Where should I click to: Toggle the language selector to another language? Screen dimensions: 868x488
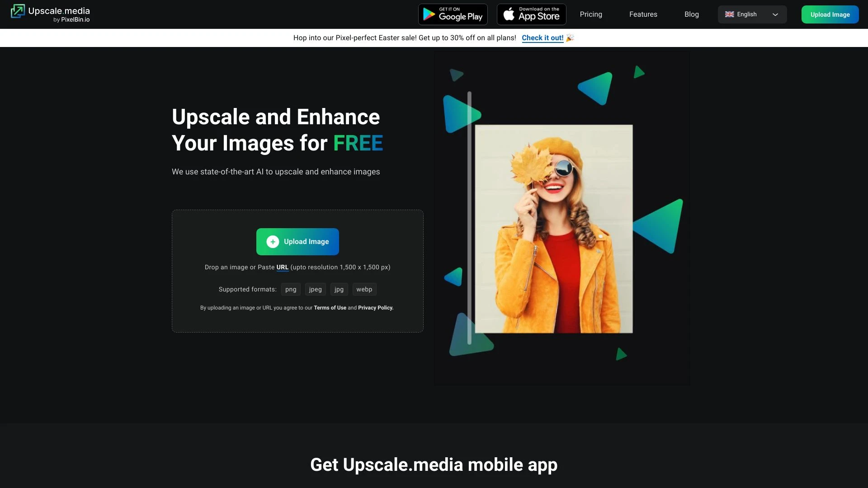[752, 14]
